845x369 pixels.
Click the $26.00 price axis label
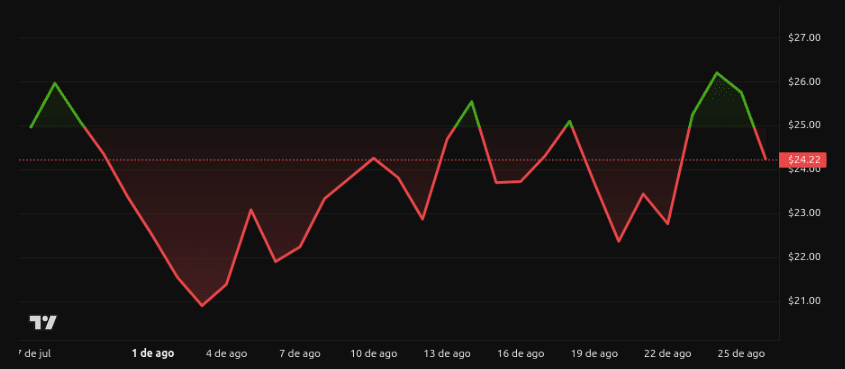tap(804, 82)
